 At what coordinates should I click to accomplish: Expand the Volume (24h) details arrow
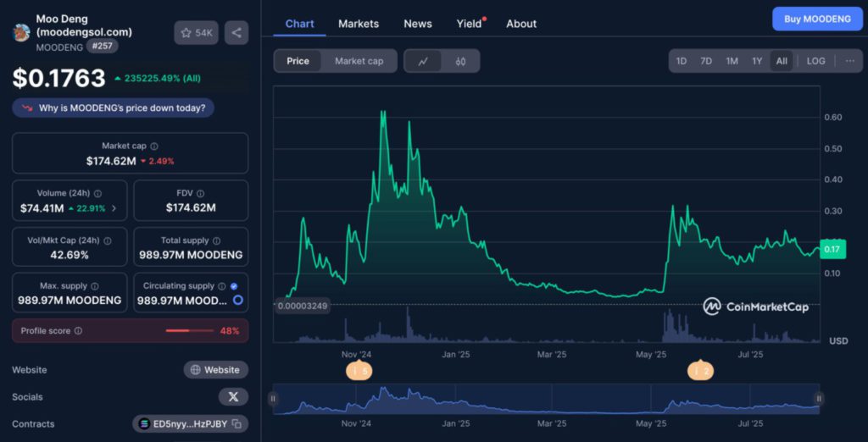[x=114, y=208]
